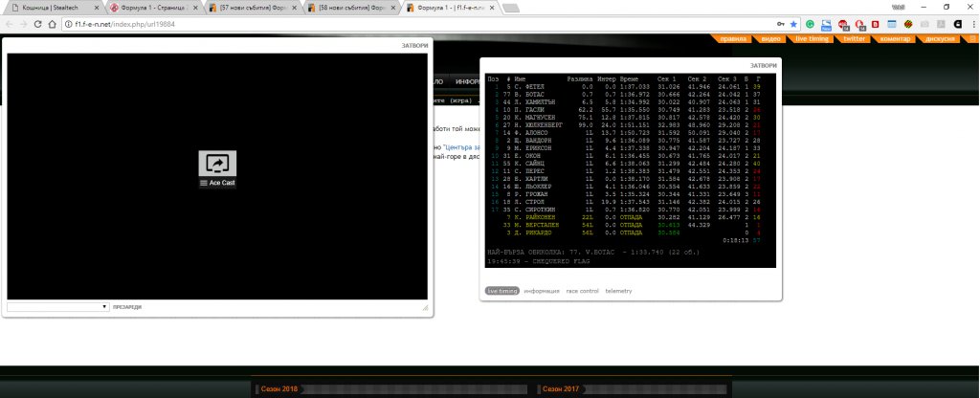Click the Сек 1 column header
Viewport: 980px width, 398px height.
coord(667,78)
